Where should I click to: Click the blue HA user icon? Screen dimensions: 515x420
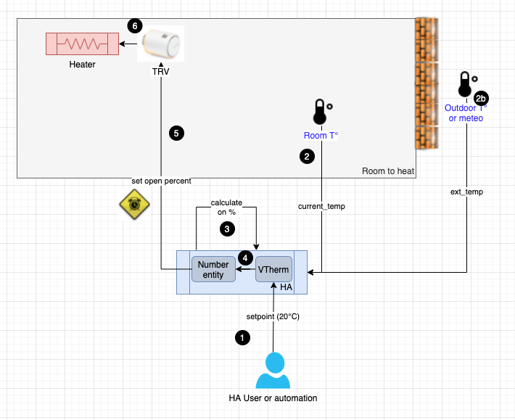273,369
